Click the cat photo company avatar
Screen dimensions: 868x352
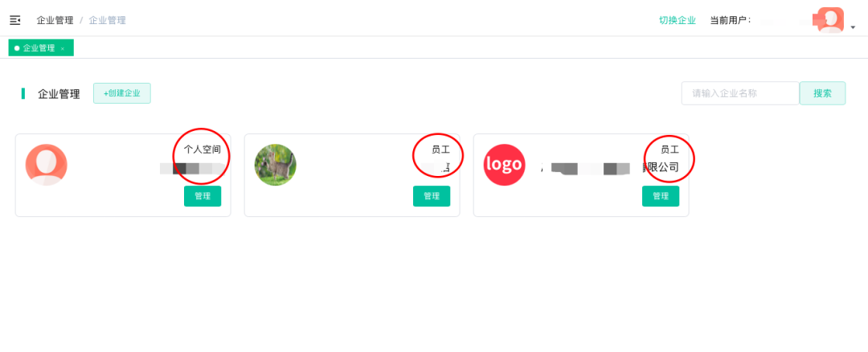click(x=275, y=165)
